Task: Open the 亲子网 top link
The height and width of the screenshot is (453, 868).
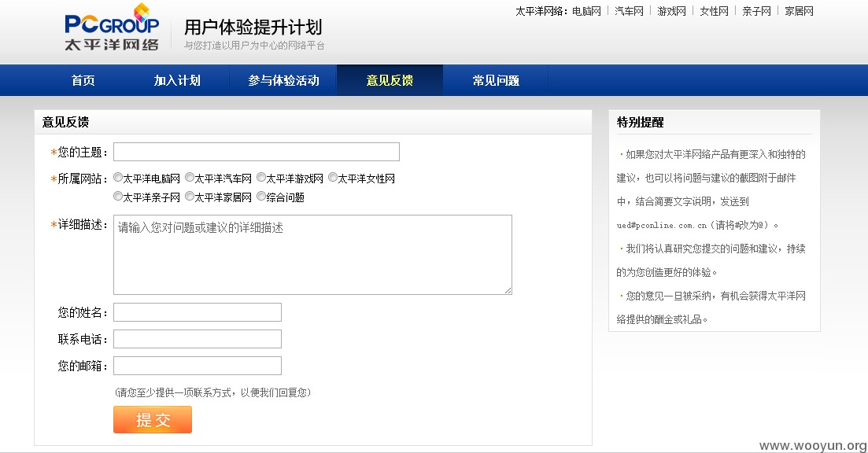Action: point(757,11)
